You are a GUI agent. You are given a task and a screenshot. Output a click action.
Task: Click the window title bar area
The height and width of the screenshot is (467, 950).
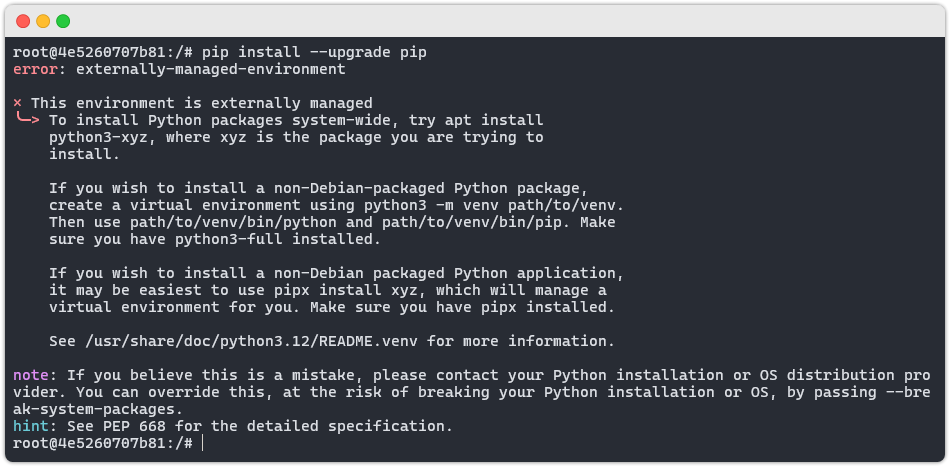click(x=475, y=21)
